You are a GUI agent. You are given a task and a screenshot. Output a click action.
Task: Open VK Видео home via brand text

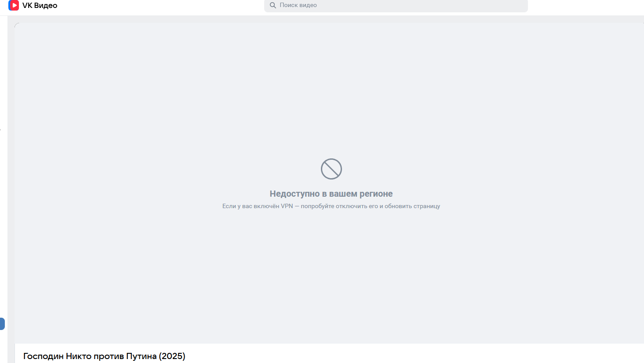pos(40,5)
